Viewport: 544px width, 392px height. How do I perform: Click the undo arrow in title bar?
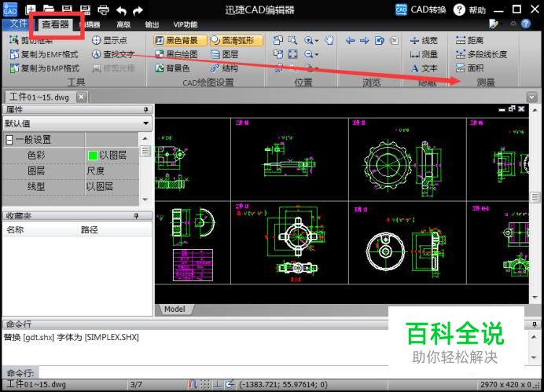[121, 10]
